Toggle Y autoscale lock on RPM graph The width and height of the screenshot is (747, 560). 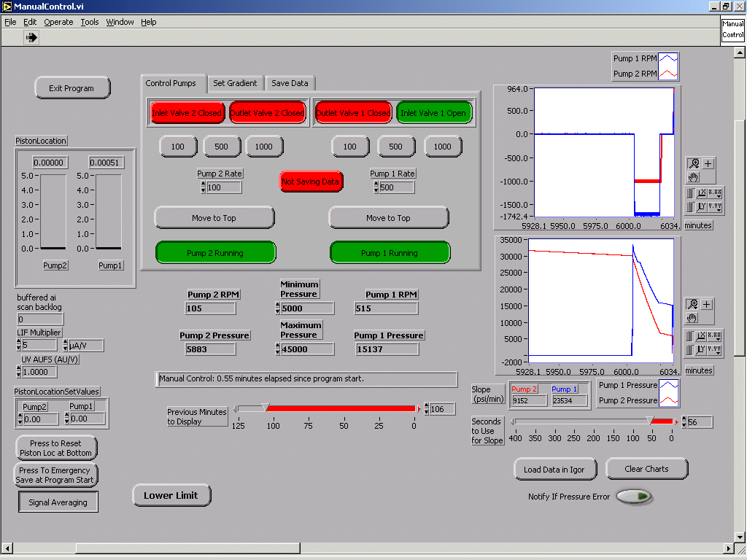(690, 207)
